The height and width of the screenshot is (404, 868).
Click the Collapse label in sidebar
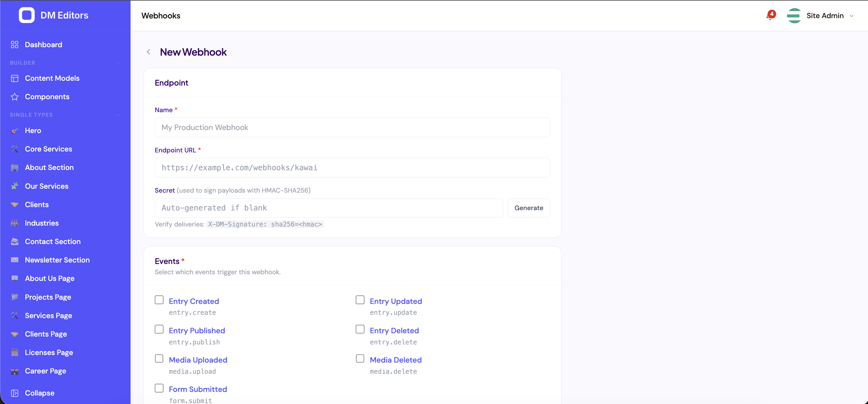click(x=39, y=393)
